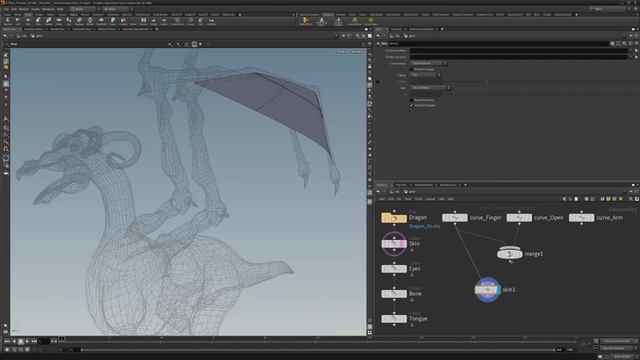Switch to the Take List tab
Screen dimensions: 640x360
tap(396, 29)
